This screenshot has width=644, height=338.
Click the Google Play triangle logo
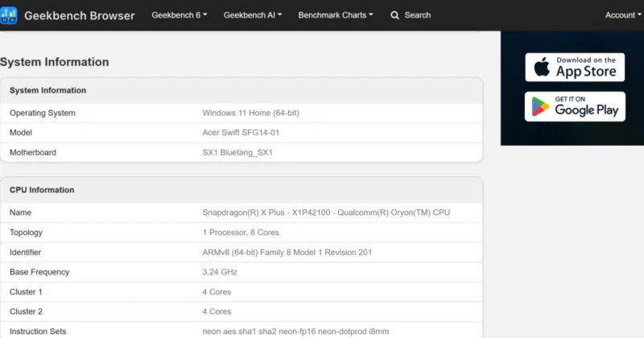tap(540, 107)
